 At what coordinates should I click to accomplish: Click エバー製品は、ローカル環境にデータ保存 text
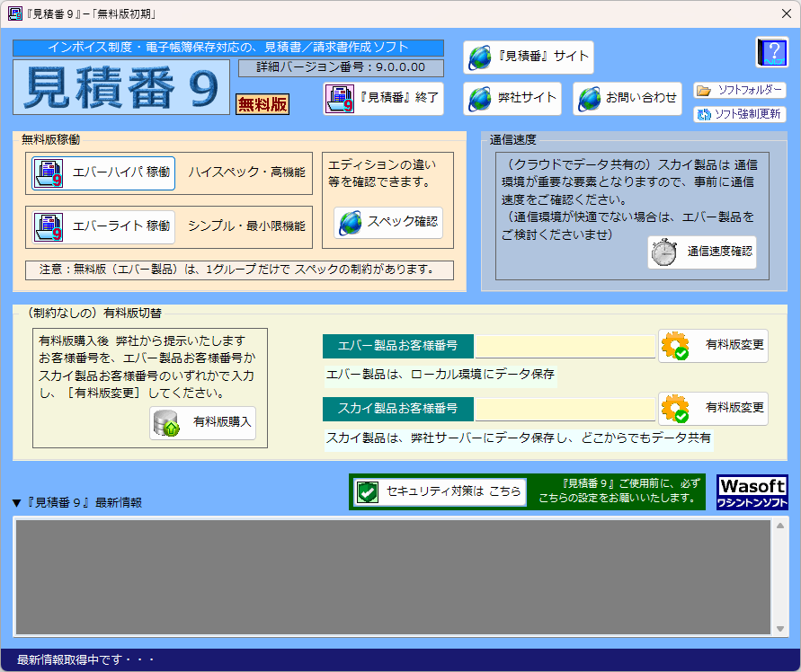pos(441,375)
